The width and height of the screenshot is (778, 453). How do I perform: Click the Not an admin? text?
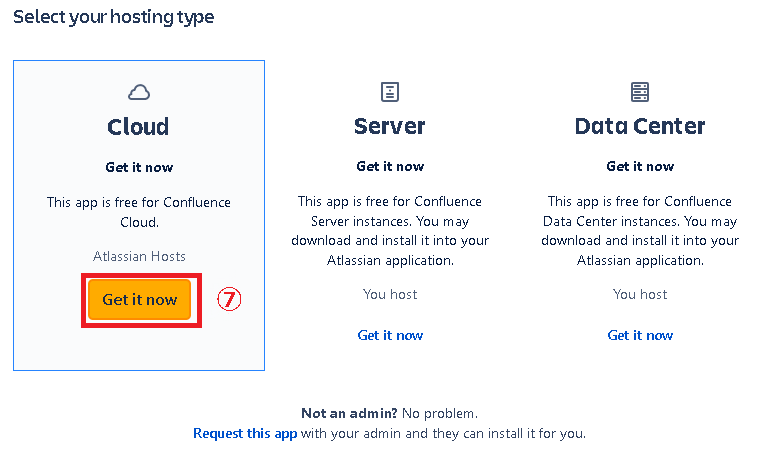point(349,413)
